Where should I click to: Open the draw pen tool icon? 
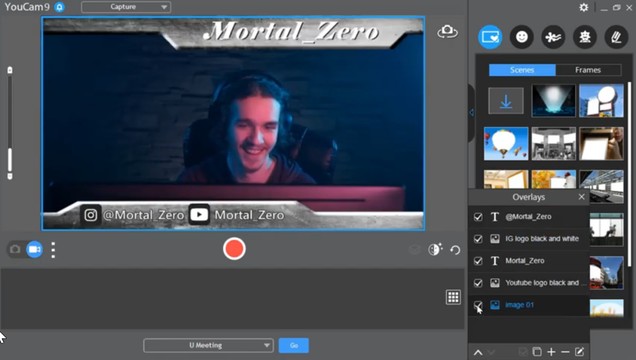point(616,37)
